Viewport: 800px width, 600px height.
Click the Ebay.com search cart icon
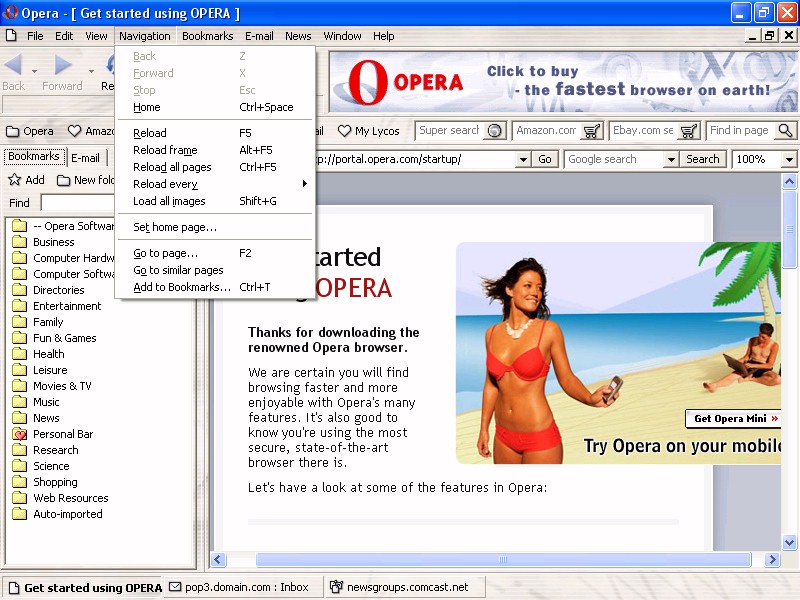click(689, 131)
